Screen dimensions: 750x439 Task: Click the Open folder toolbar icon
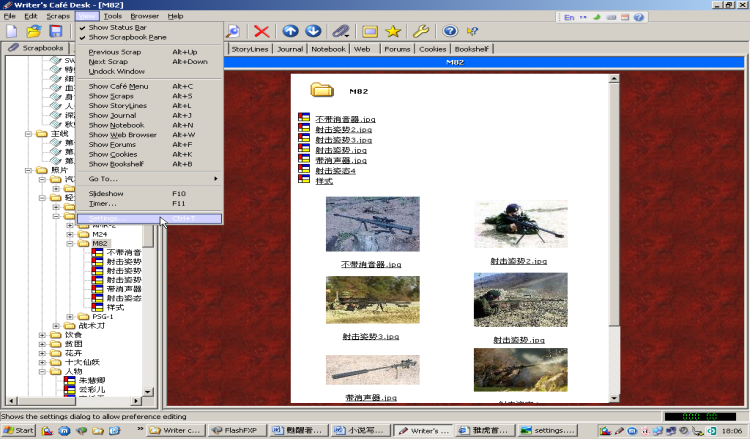(x=33, y=32)
